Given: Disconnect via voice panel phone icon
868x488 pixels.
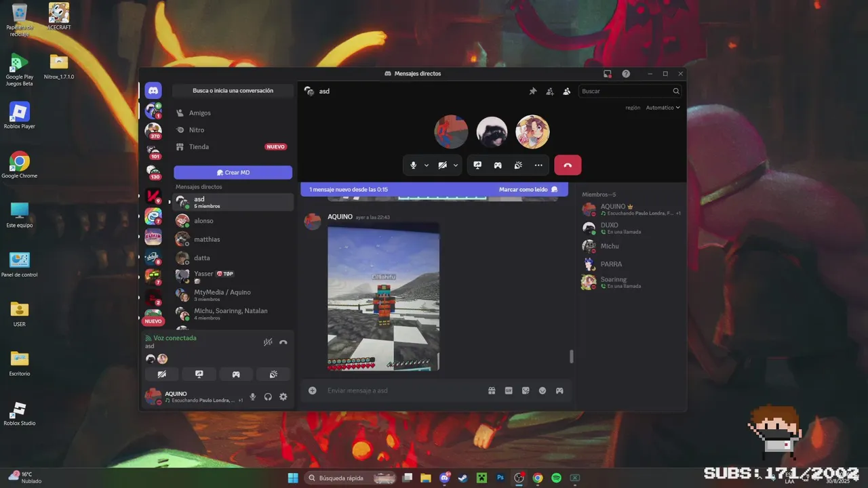Looking at the screenshot, I should click(283, 342).
